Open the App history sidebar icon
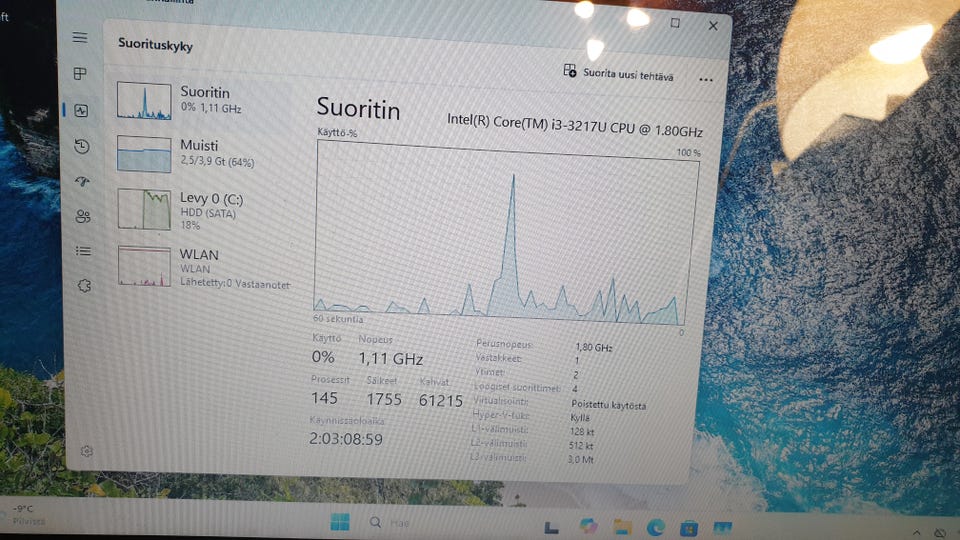Image resolution: width=960 pixels, height=540 pixels. click(x=81, y=146)
